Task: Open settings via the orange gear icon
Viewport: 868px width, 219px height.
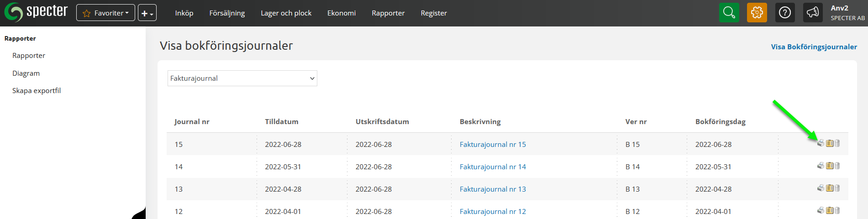Action: click(757, 13)
